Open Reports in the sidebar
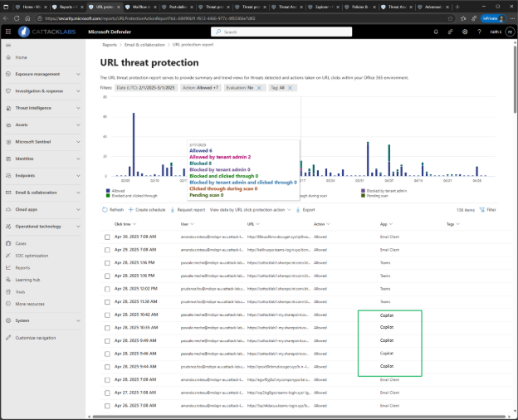This screenshot has width=518, height=420. 22,268
